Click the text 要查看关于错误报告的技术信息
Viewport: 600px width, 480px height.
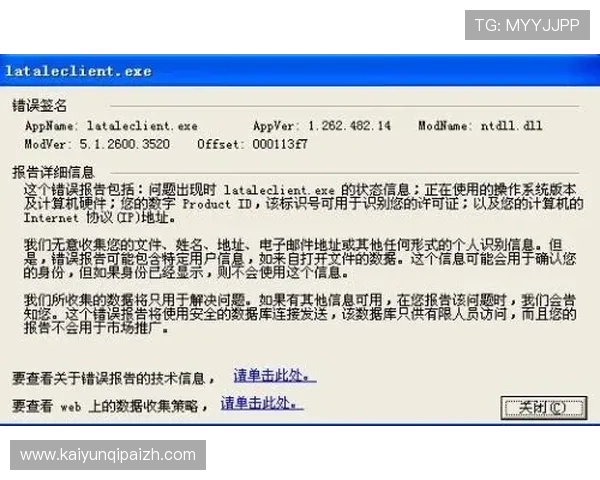[114, 378]
